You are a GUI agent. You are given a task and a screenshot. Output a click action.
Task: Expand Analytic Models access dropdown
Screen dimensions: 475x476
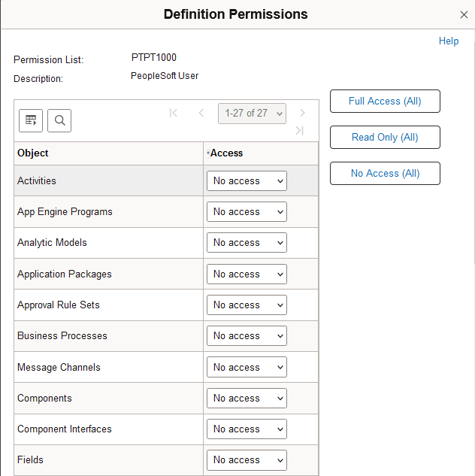click(247, 243)
